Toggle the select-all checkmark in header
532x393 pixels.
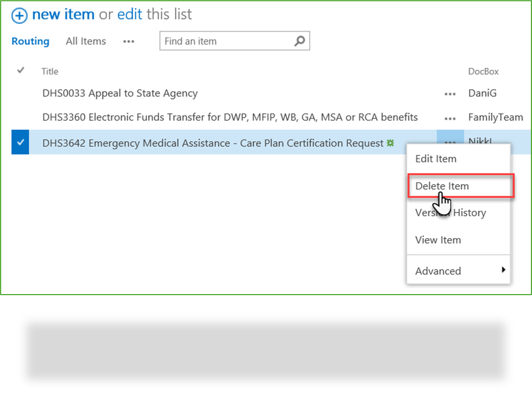pyautogui.click(x=21, y=70)
